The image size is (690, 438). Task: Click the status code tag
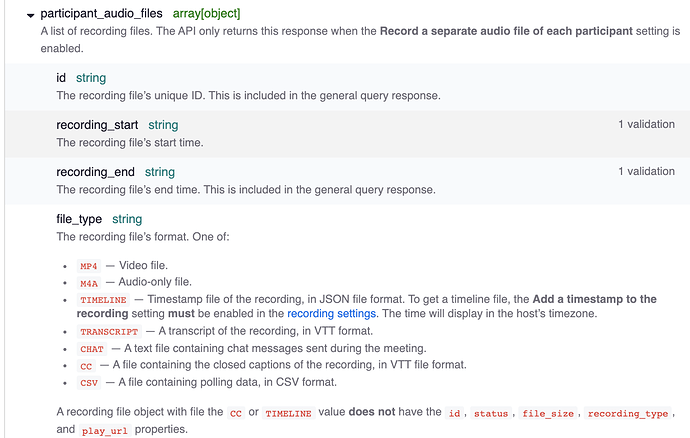coord(491,413)
